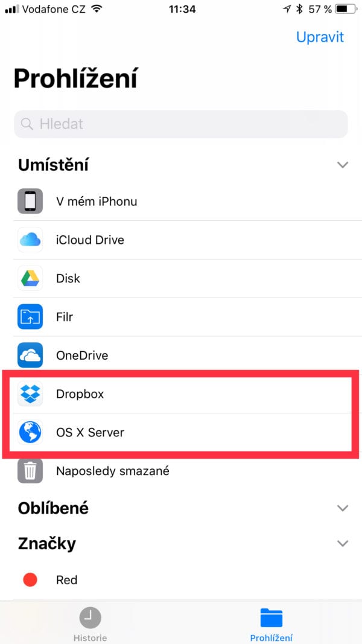Screen dimensions: 362x644
Task: Open the V mém iPhonu location icon
Action: tap(30, 201)
